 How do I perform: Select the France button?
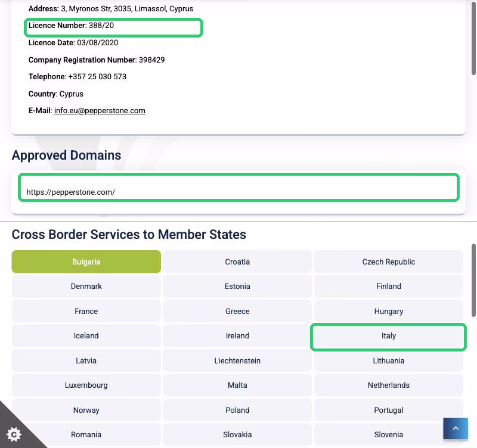point(86,311)
